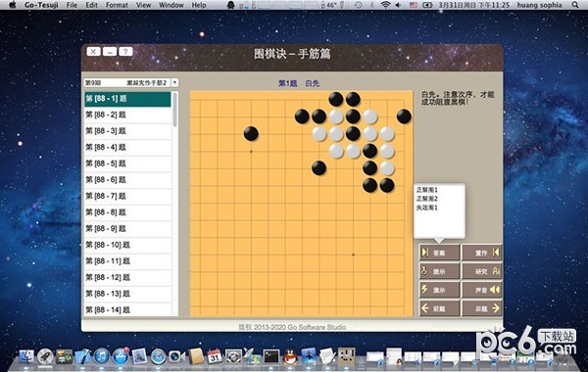Open AI research mode 研究
Screen dimensions: 588x372
(x=481, y=271)
